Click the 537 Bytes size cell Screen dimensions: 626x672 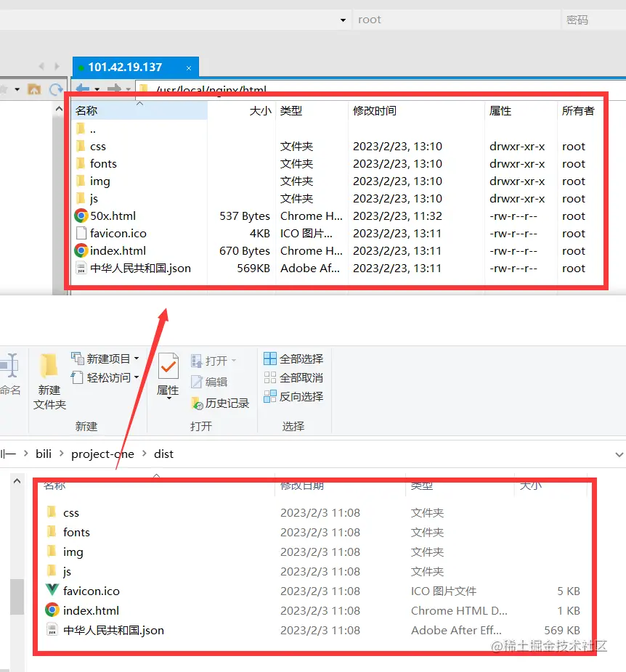point(245,216)
